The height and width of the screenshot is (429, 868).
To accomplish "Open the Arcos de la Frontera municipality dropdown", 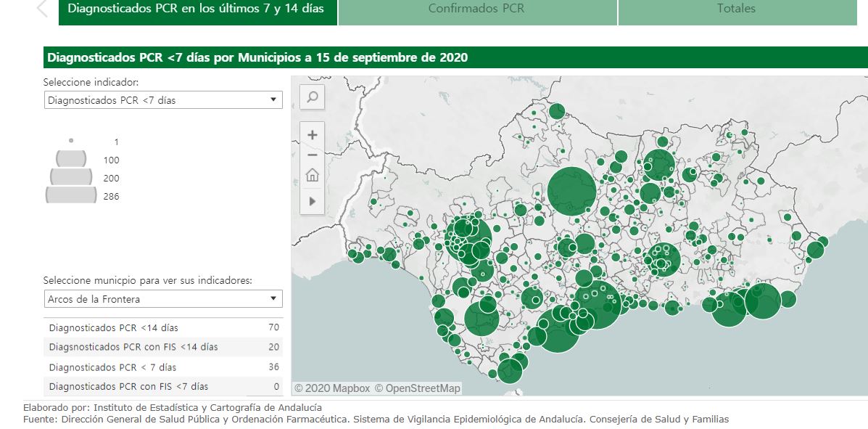I will click(x=163, y=299).
